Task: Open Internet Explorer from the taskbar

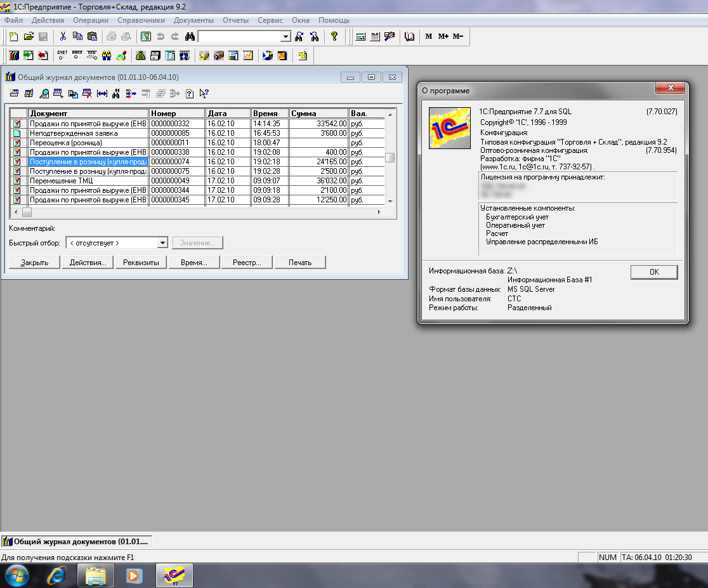Action: pyautogui.click(x=56, y=576)
